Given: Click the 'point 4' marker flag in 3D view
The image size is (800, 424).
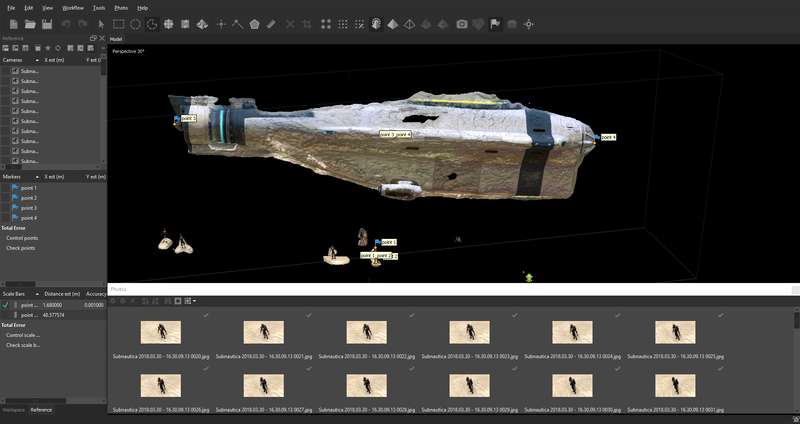Looking at the screenshot, I should 597,137.
